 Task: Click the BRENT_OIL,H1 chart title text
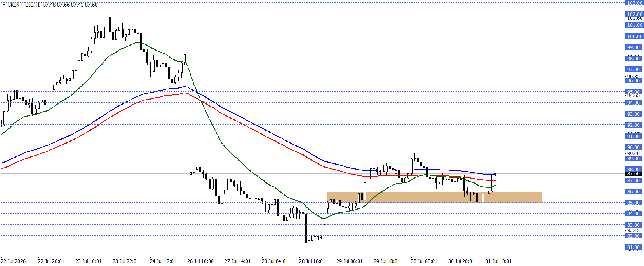[24, 5]
